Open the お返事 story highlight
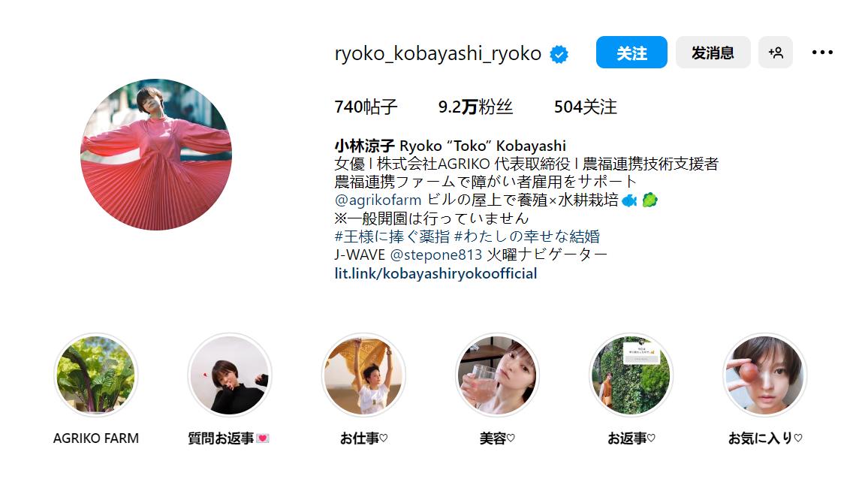 [x=631, y=375]
